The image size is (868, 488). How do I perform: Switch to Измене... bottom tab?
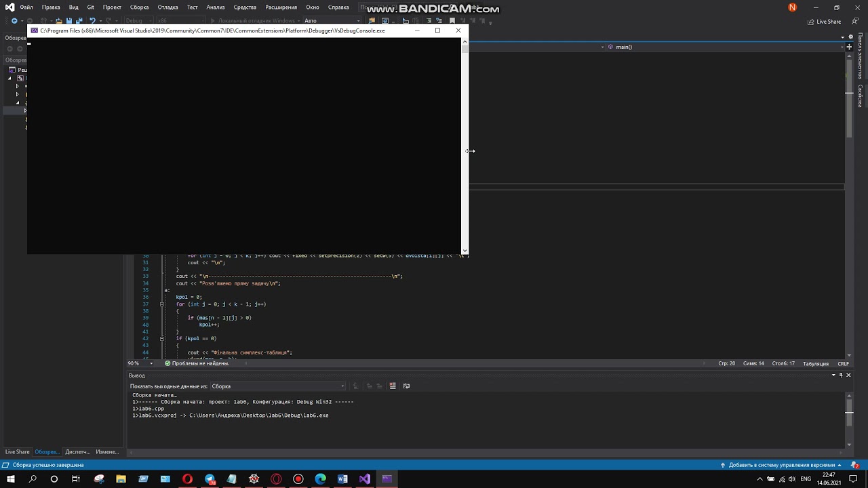coord(107,452)
